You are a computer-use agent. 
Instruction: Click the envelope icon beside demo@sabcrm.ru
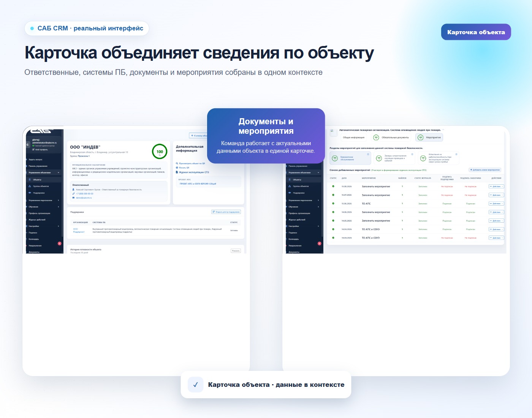74,198
